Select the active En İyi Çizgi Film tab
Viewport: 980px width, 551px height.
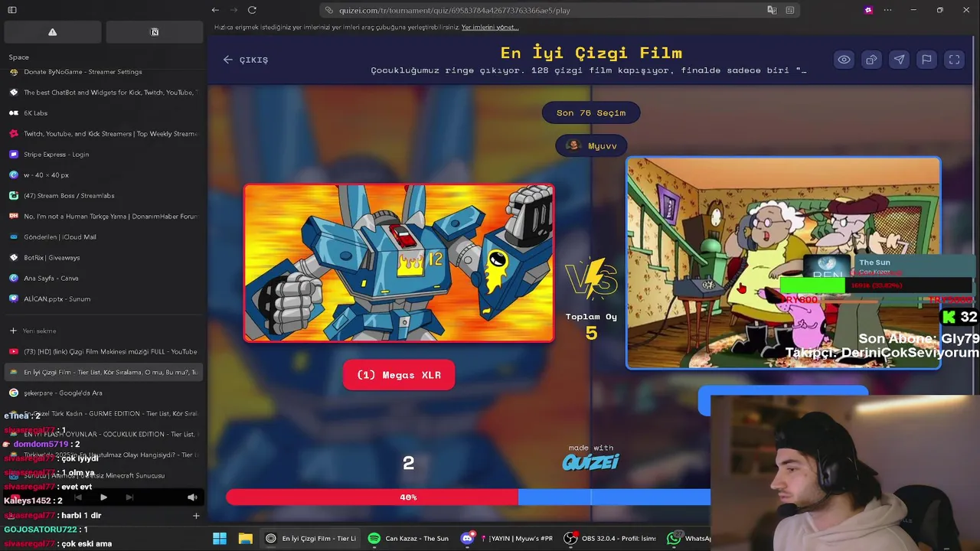coord(103,373)
